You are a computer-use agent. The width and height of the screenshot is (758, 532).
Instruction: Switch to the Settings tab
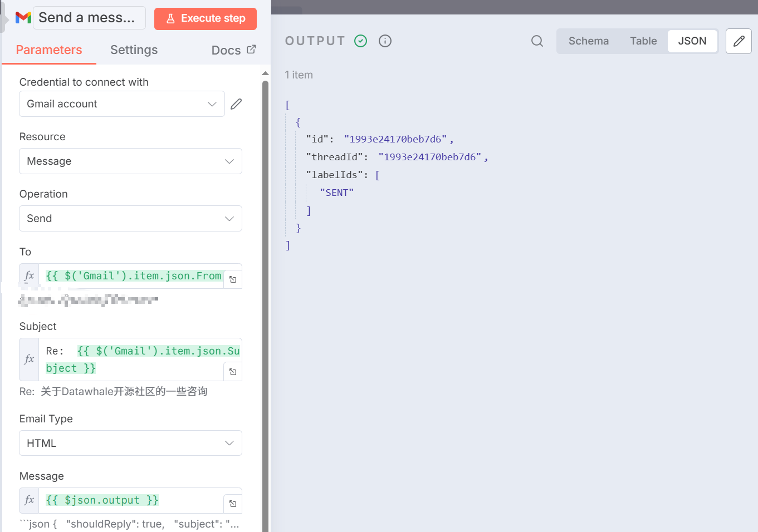pyautogui.click(x=134, y=50)
